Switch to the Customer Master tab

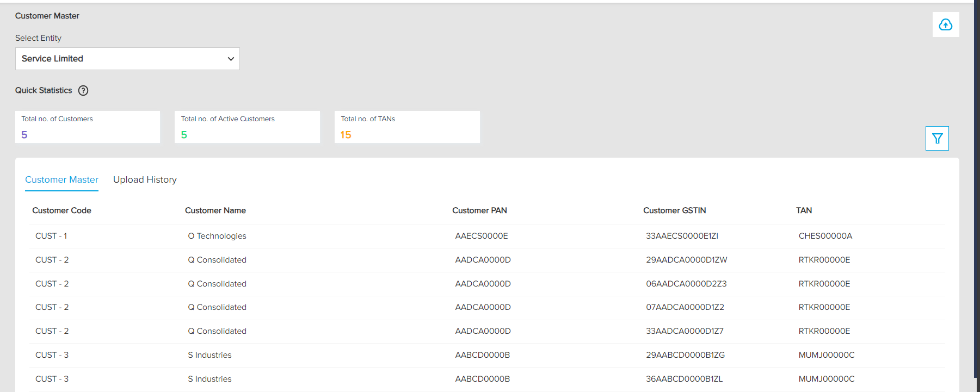point(61,179)
